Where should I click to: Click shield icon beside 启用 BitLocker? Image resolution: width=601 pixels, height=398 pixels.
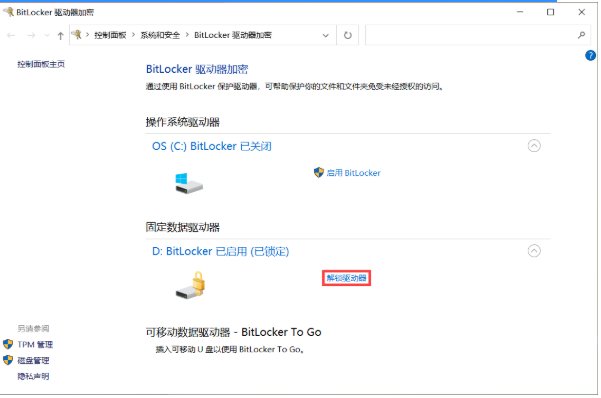point(319,173)
